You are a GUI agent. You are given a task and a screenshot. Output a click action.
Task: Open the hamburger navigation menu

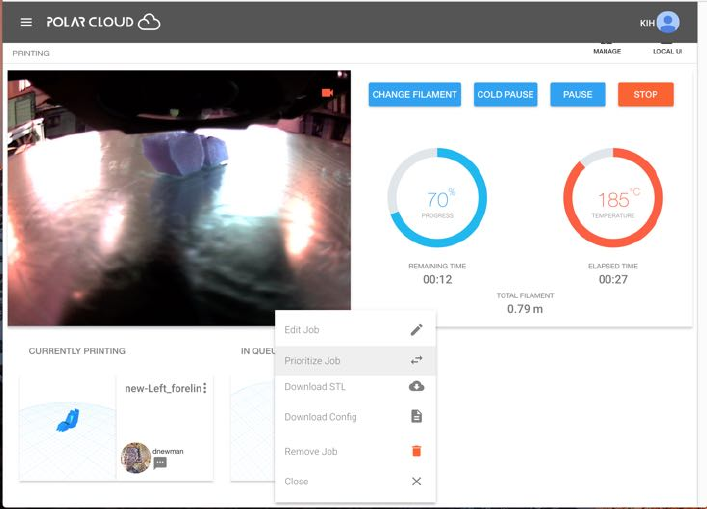coord(26,22)
